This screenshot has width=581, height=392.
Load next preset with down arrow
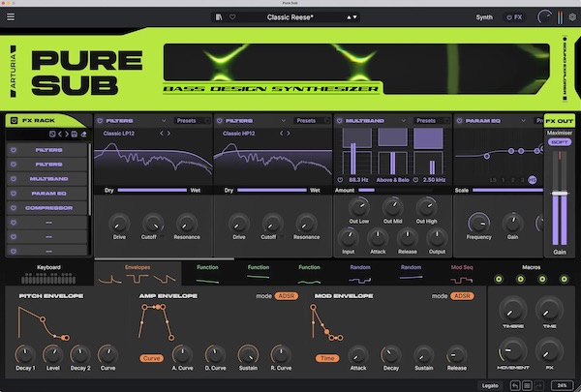[355, 17]
